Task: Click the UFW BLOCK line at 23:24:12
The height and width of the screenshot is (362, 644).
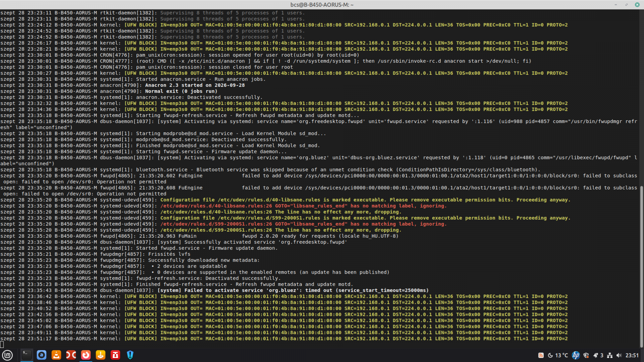Action: point(284,25)
